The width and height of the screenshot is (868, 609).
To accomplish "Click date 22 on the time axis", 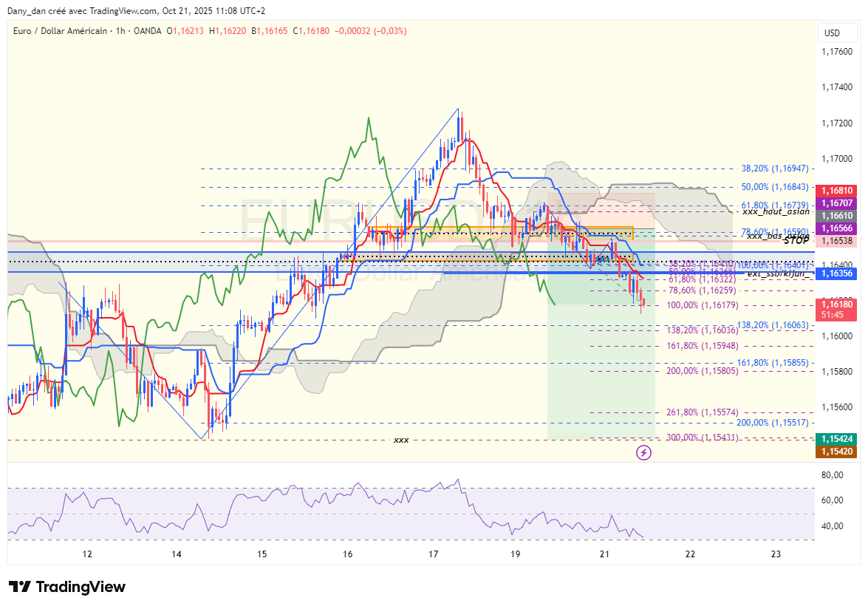I will pyautogui.click(x=690, y=554).
